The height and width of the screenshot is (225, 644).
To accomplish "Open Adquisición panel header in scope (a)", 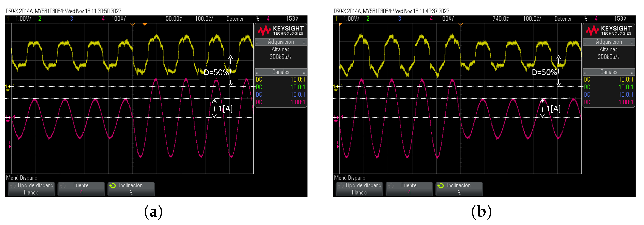I will 280,42.
